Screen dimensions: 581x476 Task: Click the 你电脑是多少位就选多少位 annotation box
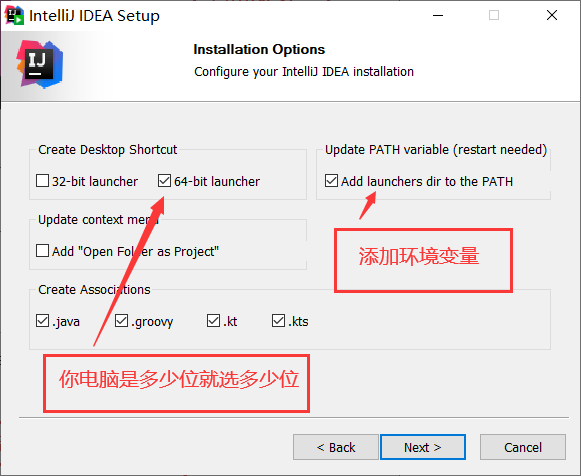(176, 383)
